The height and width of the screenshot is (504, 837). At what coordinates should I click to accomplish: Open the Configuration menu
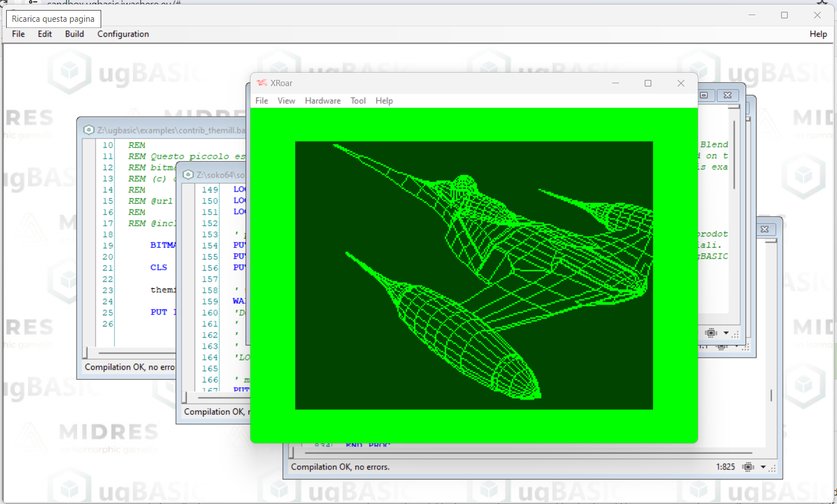[123, 34]
